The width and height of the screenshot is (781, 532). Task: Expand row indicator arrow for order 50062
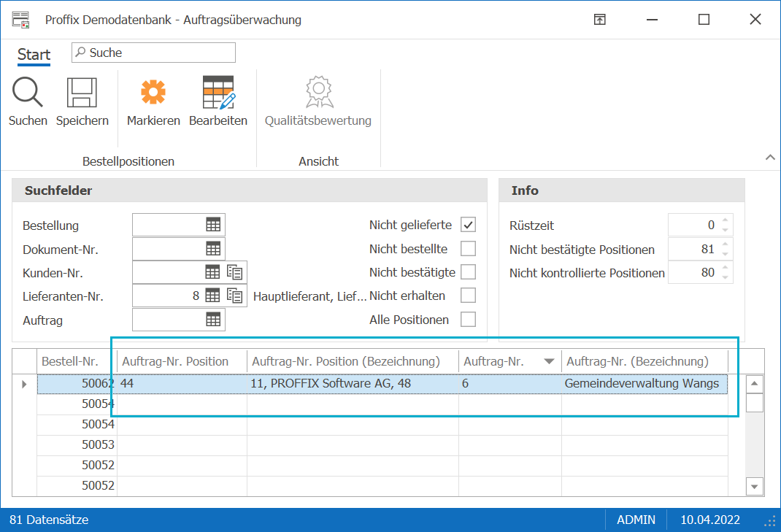pos(24,384)
